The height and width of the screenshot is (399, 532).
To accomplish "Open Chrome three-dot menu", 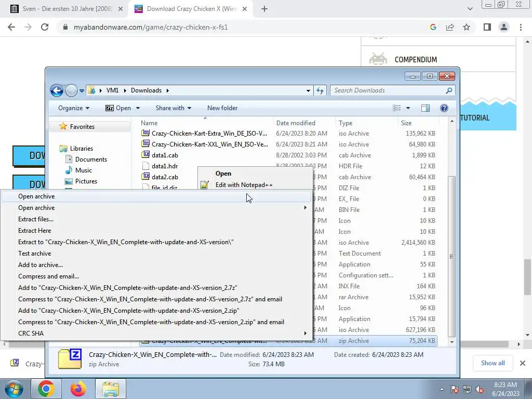I will click(x=521, y=27).
